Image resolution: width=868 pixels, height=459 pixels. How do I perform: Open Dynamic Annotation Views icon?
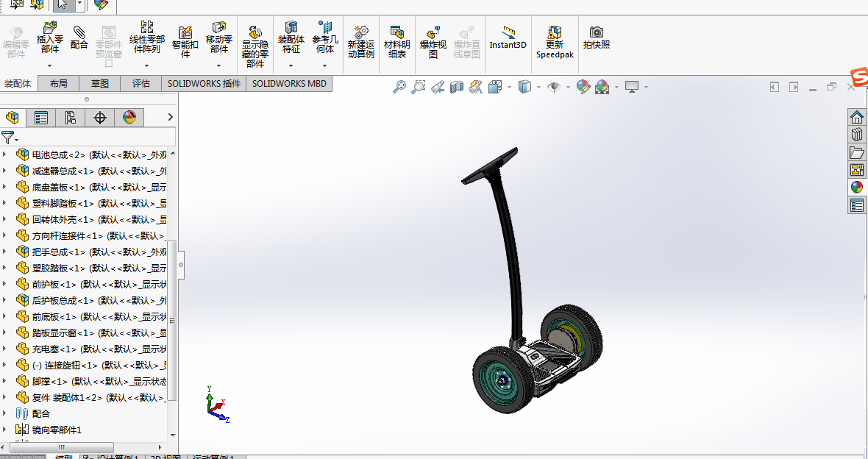point(475,87)
